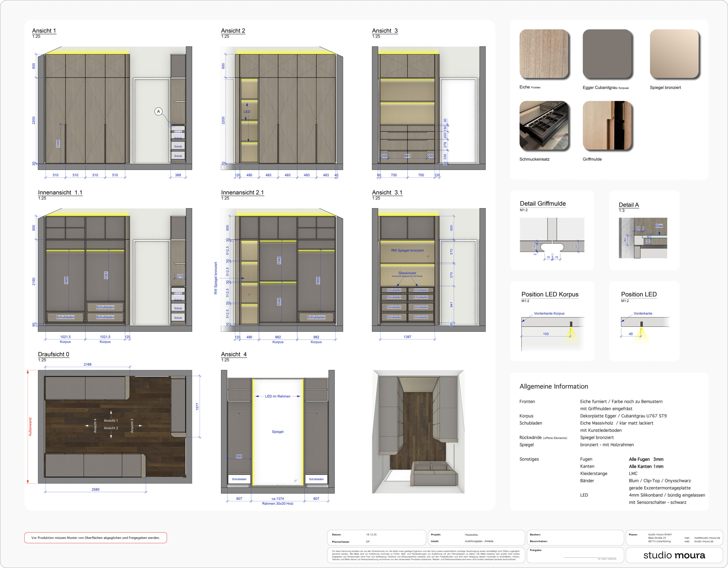Click the circled A detail marker
The height and width of the screenshot is (568, 728).
pos(158,111)
